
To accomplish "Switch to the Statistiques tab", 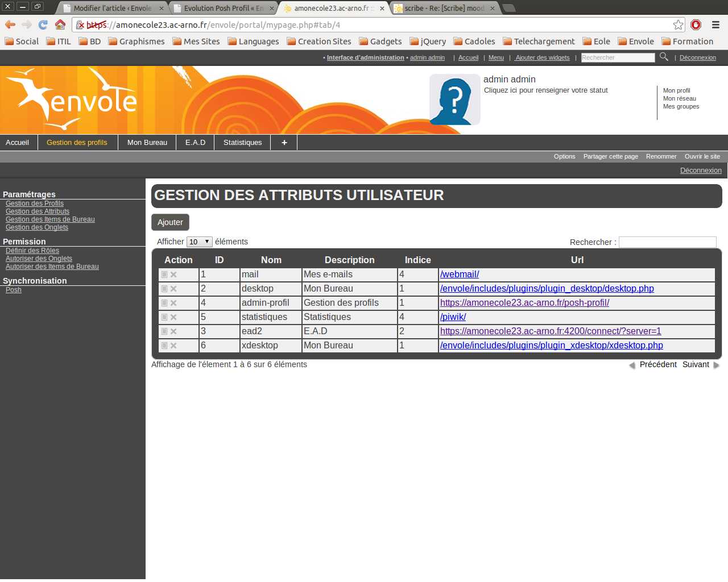I will [242, 143].
